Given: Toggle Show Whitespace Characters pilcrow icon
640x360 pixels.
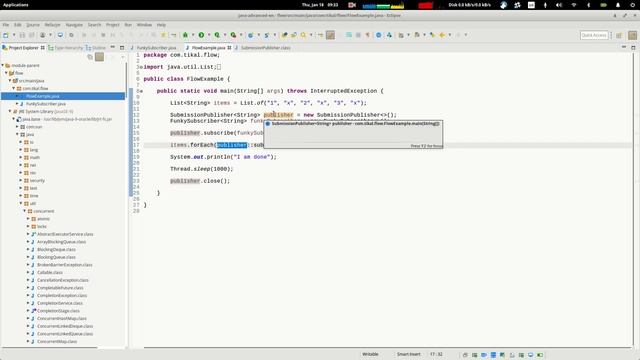Looking at the screenshot, I should coord(367,36).
